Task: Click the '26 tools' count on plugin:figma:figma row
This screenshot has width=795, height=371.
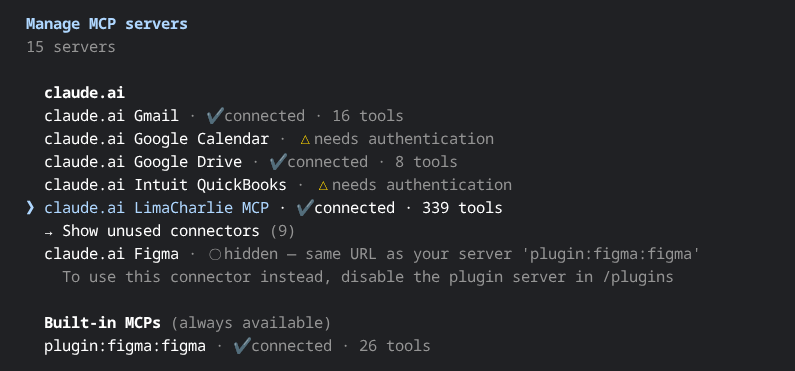Action: tap(395, 346)
